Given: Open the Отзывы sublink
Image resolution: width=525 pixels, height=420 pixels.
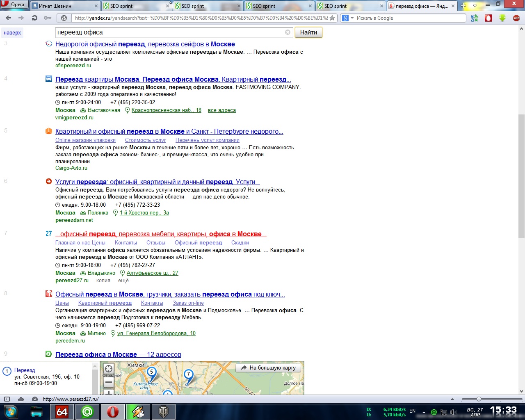Looking at the screenshot, I should pyautogui.click(x=156, y=243).
